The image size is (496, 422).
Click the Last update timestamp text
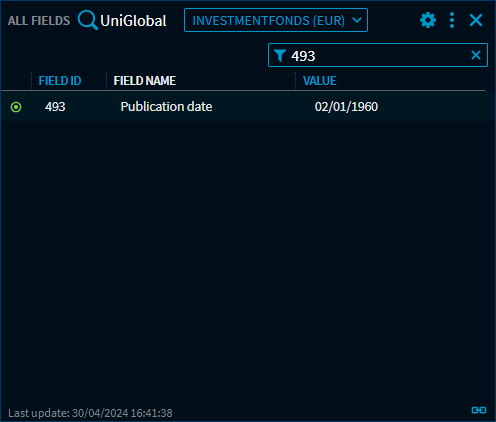(90, 413)
